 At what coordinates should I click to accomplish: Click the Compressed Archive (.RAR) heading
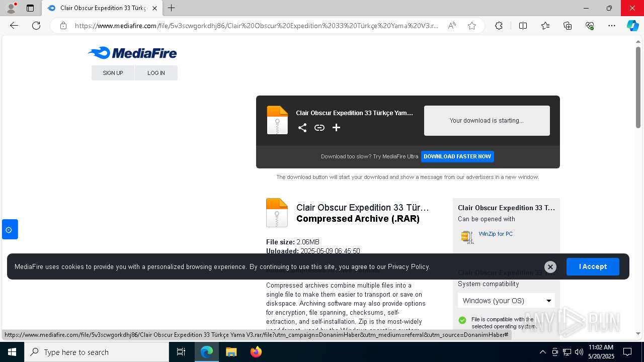click(x=358, y=219)
